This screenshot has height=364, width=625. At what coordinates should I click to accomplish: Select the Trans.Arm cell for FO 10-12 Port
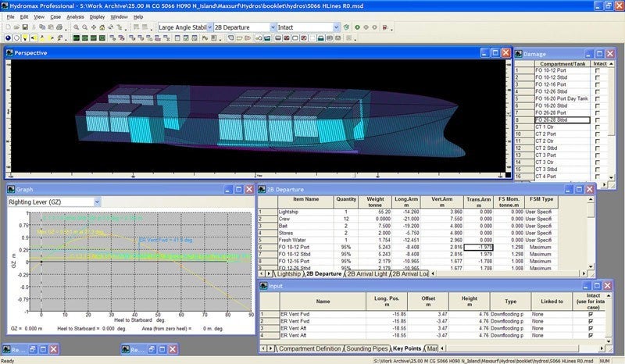pos(480,247)
